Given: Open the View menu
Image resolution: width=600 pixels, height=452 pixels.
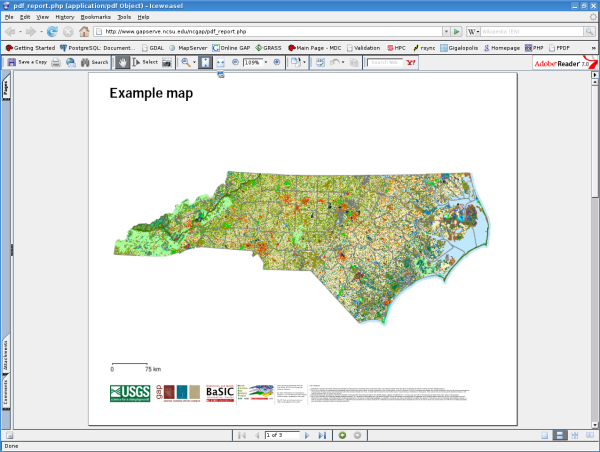Looking at the screenshot, I should coord(42,17).
